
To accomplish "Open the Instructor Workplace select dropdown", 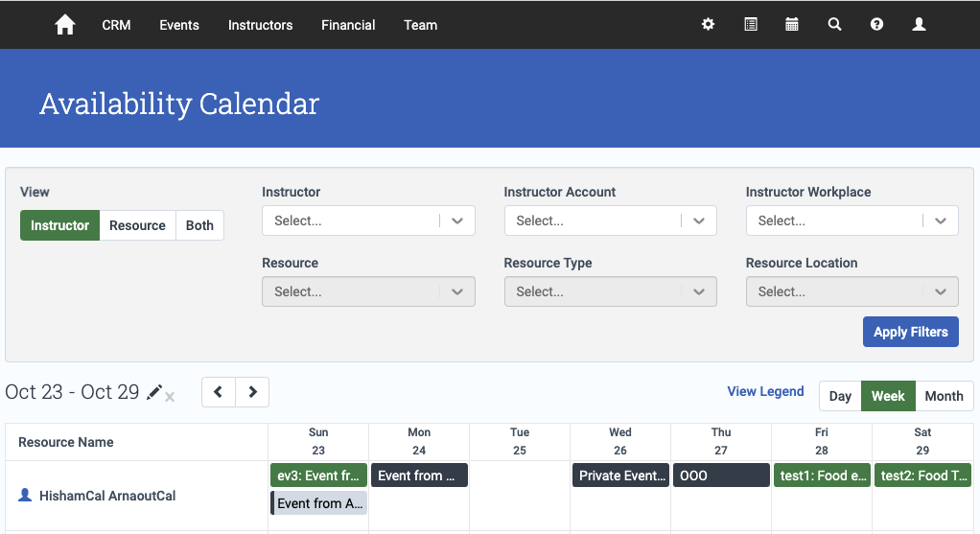I will pyautogui.click(x=852, y=221).
